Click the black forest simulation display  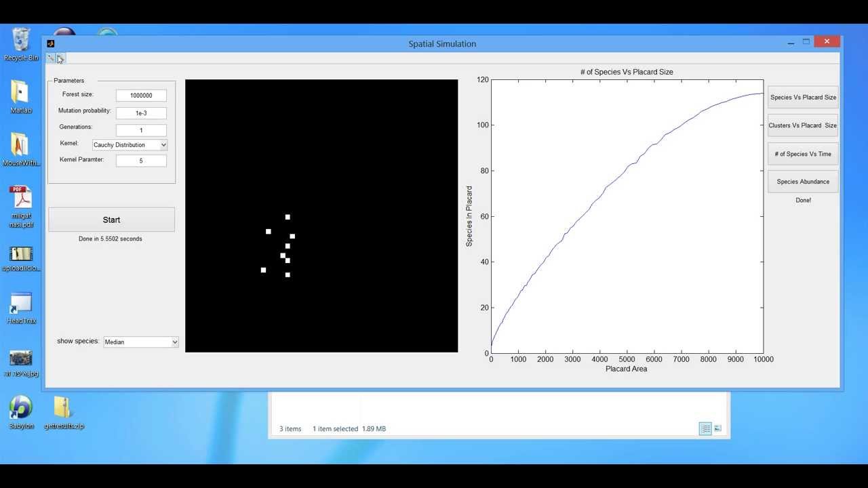(x=321, y=216)
